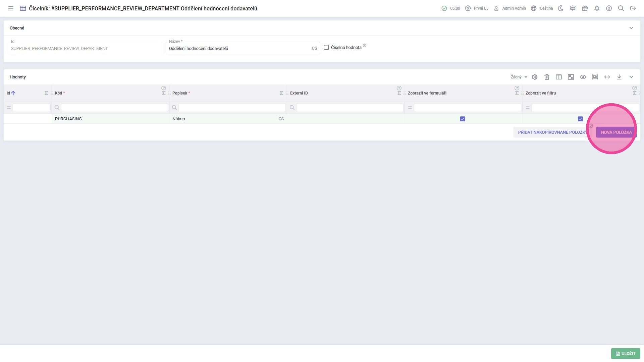The image size is (644, 362).
Task: Open the Admin Admin user profile
Action: [510, 8]
